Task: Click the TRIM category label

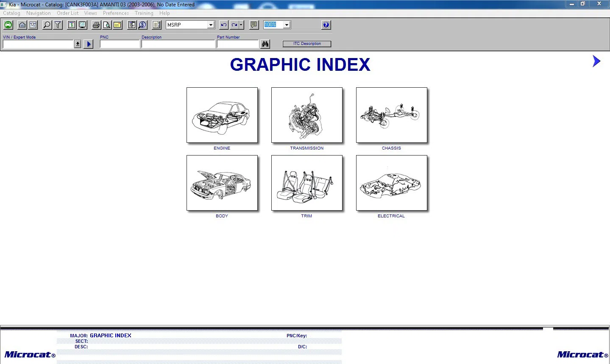Action: [306, 216]
